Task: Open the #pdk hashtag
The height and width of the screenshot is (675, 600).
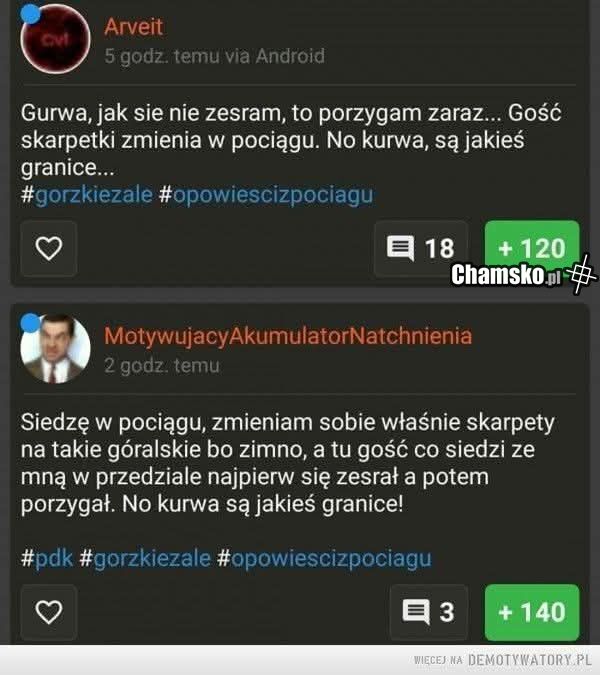Action: tap(47, 558)
